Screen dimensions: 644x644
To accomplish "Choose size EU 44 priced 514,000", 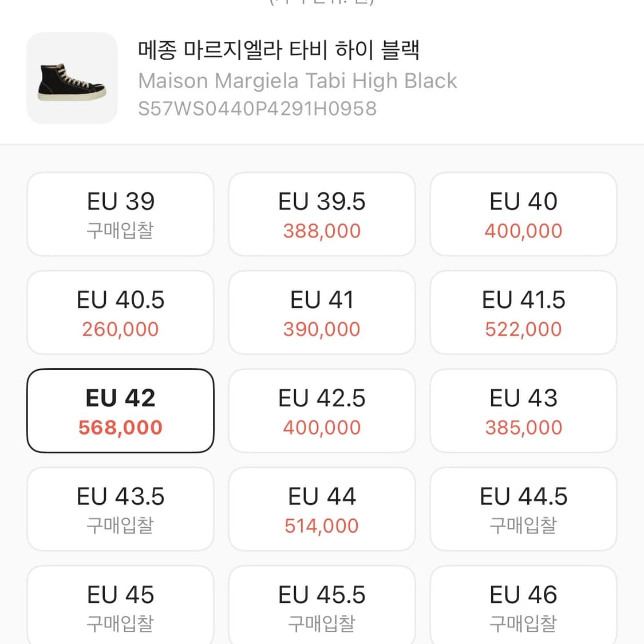I will tap(322, 509).
